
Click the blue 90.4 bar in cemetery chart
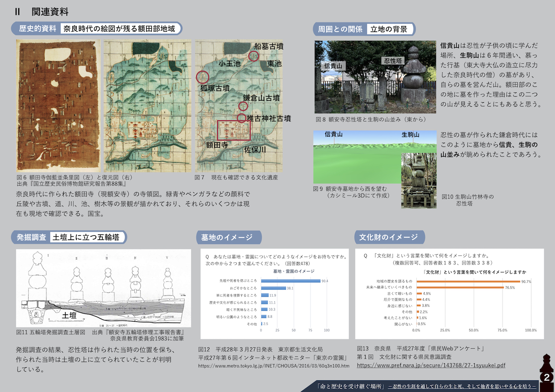pyautogui.click(x=291, y=281)
